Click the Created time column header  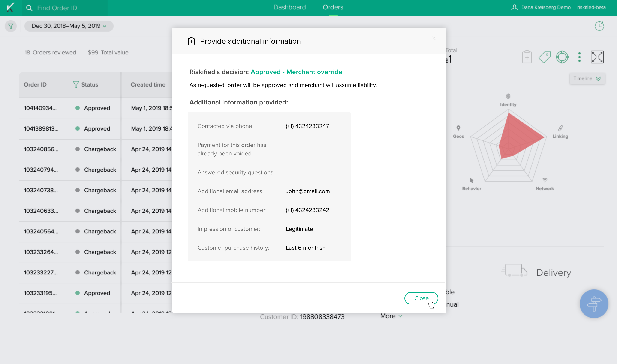(x=148, y=84)
